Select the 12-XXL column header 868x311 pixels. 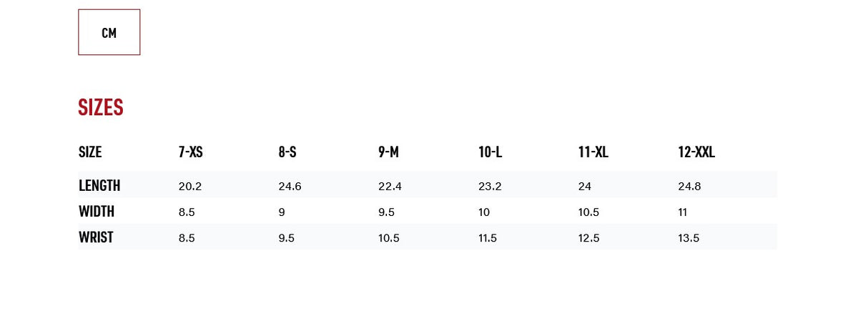[696, 152]
